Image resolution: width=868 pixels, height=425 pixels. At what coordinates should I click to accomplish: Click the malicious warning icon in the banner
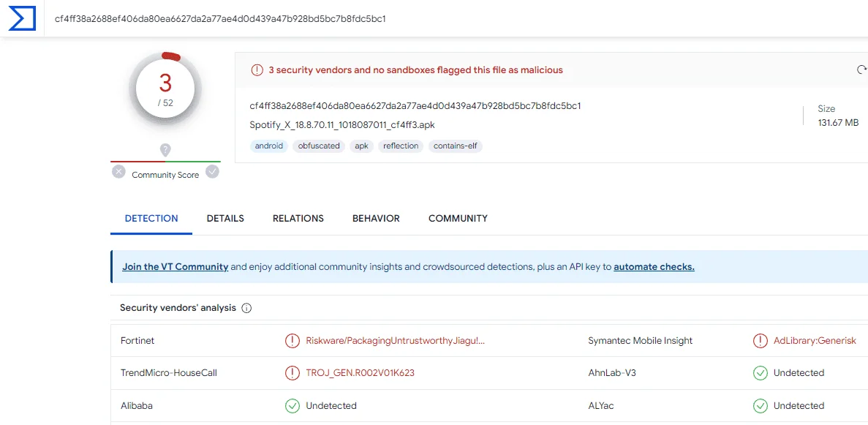click(x=257, y=69)
